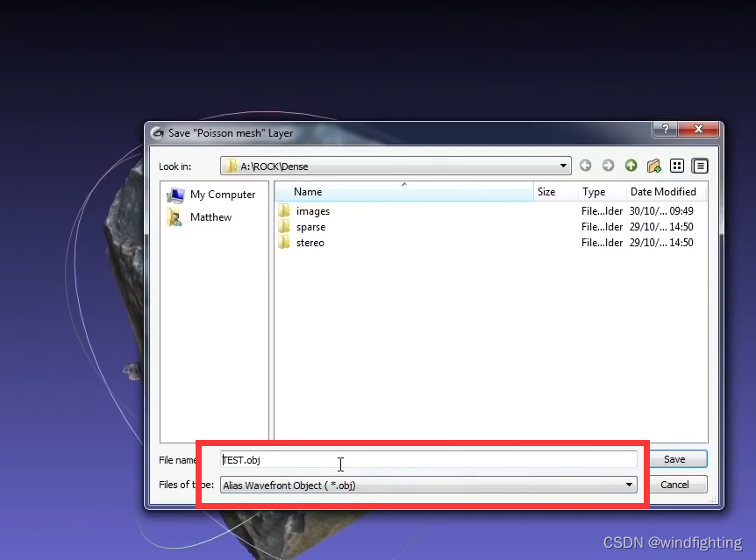Switch to List View icon mode

point(677,166)
